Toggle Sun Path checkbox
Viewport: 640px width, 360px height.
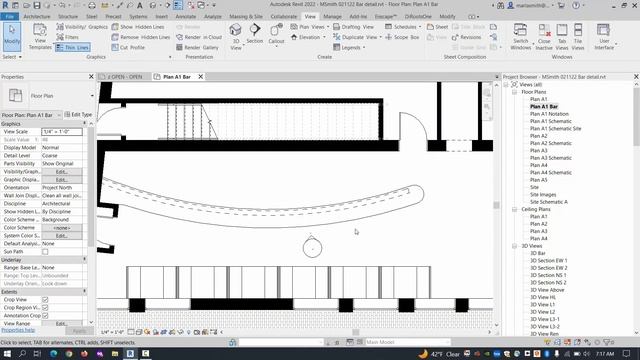[45, 251]
